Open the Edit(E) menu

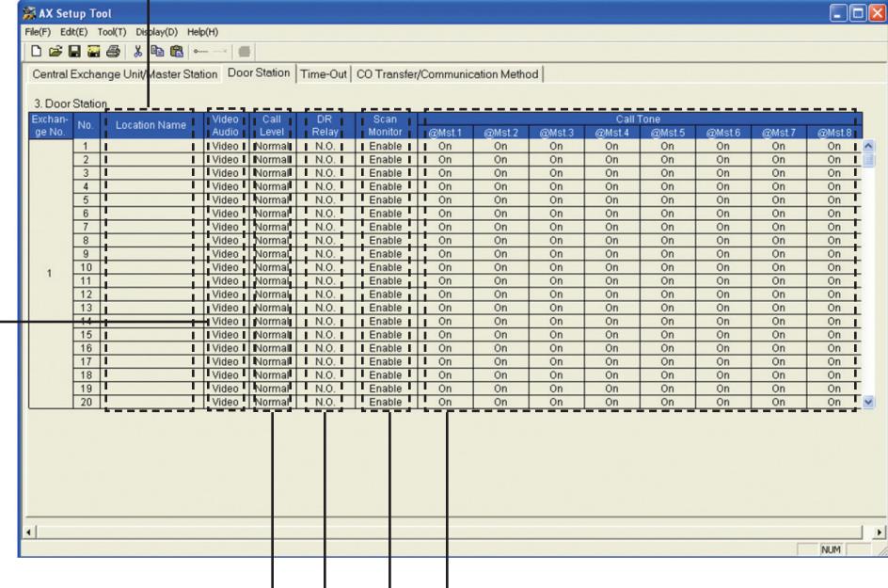tap(73, 32)
